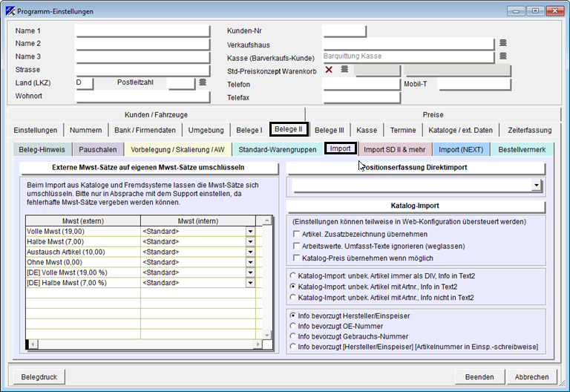Open dropdown for [DE] Volle Mwst (19,00 %)
570x392 pixels.
coord(250,272)
